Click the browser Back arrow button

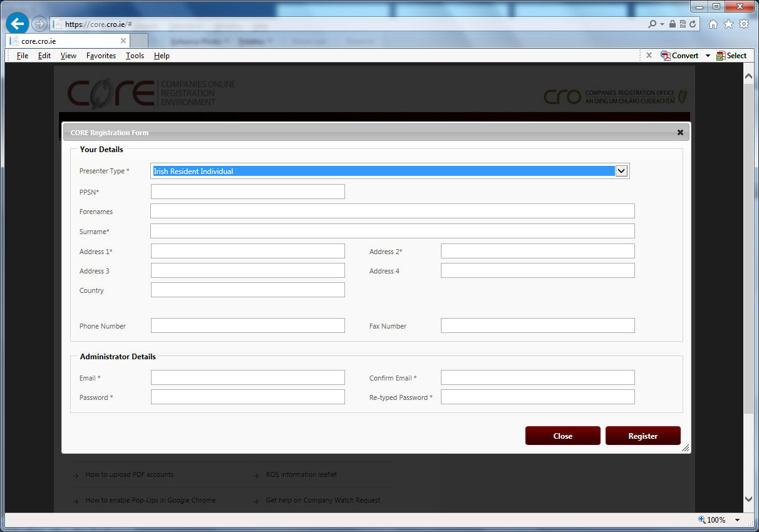click(18, 24)
